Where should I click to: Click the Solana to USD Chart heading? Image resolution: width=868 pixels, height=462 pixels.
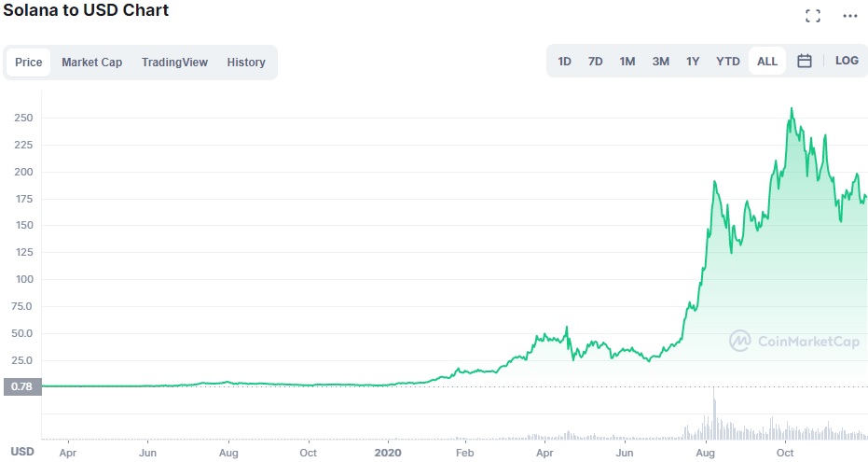click(x=86, y=10)
